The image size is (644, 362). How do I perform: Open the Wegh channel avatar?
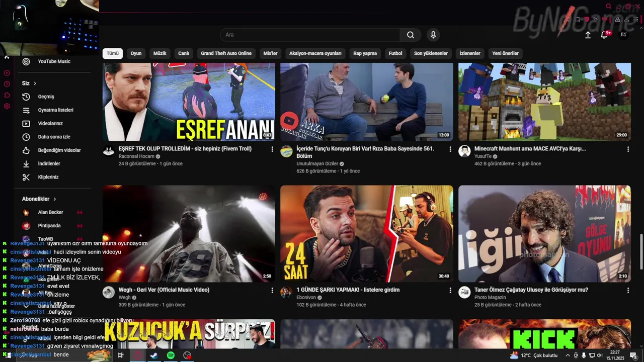[109, 292]
